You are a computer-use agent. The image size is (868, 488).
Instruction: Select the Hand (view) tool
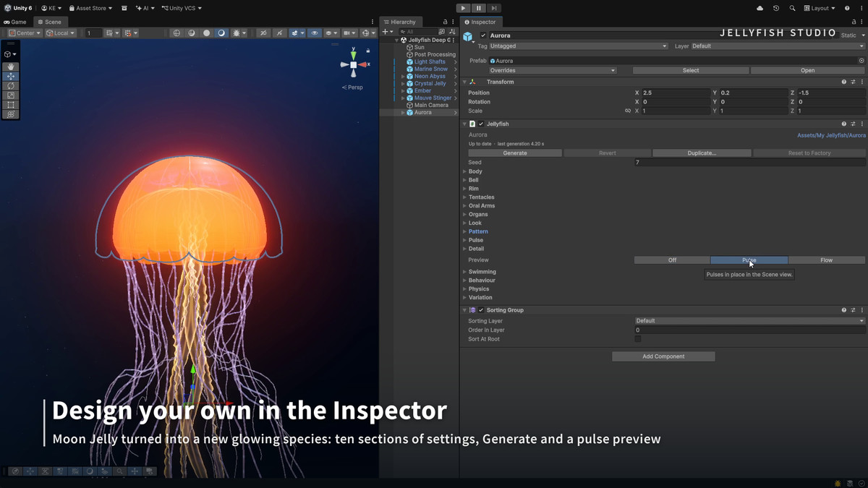click(x=11, y=67)
